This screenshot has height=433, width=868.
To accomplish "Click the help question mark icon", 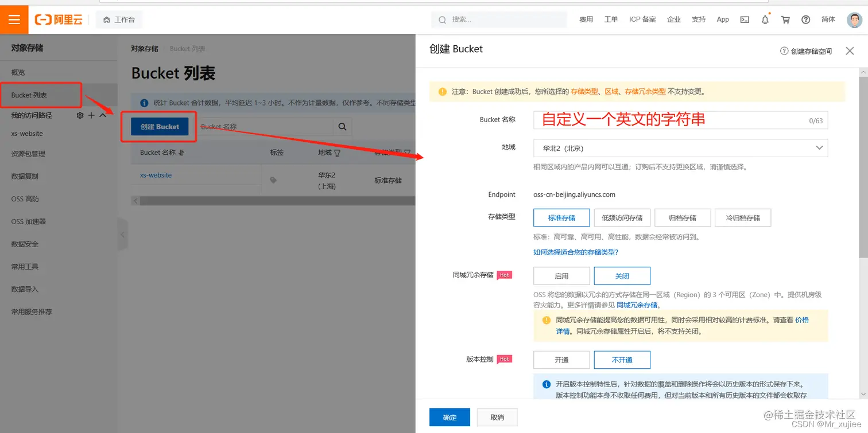I will click(805, 19).
